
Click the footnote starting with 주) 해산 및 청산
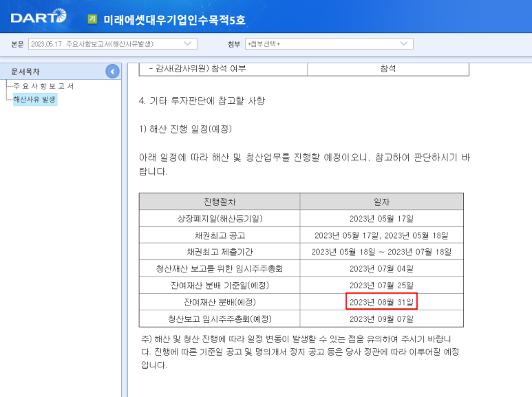coord(300,352)
